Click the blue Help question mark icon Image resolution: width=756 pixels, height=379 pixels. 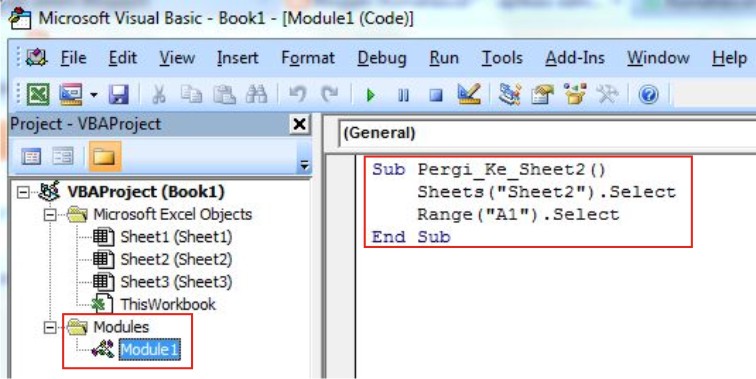pos(648,95)
